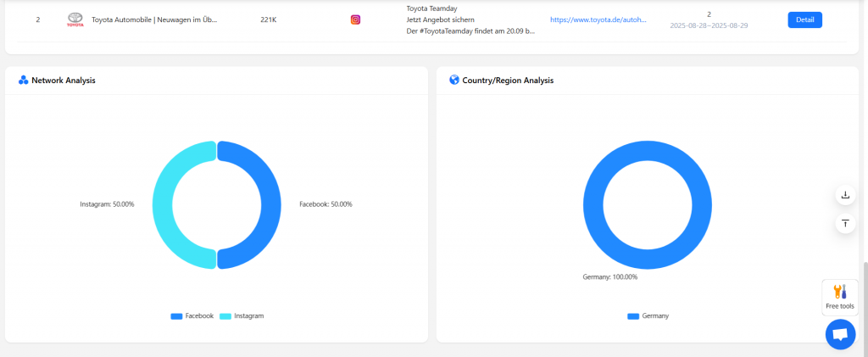Click advertiser name Toyota Automobile | Neuwagen
868x357 pixels.
[154, 20]
